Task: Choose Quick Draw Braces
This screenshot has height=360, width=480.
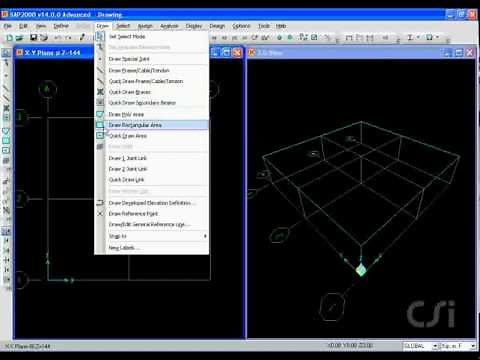Action: 152,92
